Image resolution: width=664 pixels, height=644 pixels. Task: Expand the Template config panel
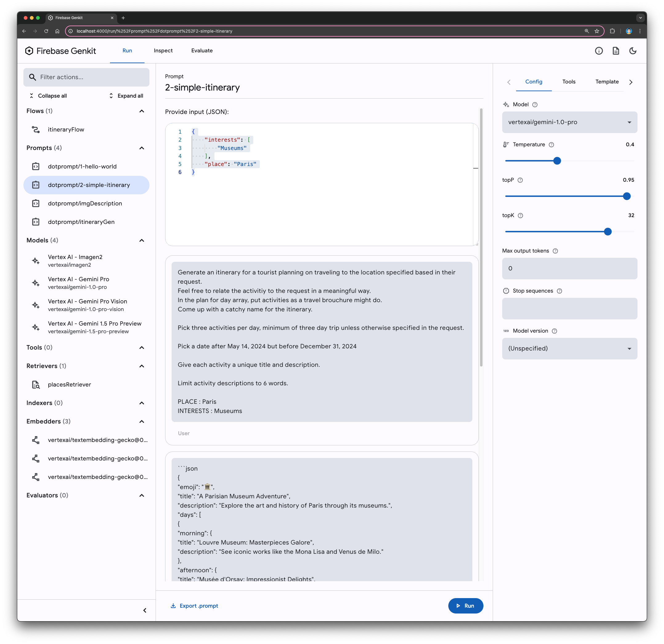tap(608, 81)
